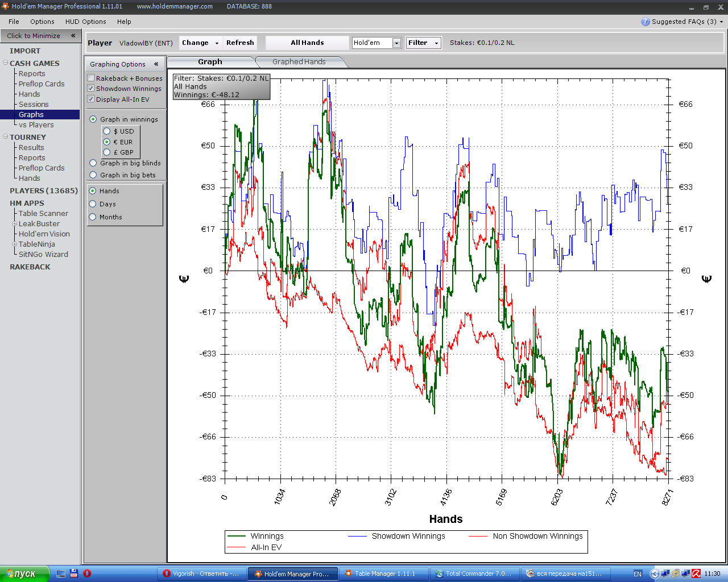Uncheck Showdown Winnings checkbox
The image size is (728, 582).
(91, 88)
